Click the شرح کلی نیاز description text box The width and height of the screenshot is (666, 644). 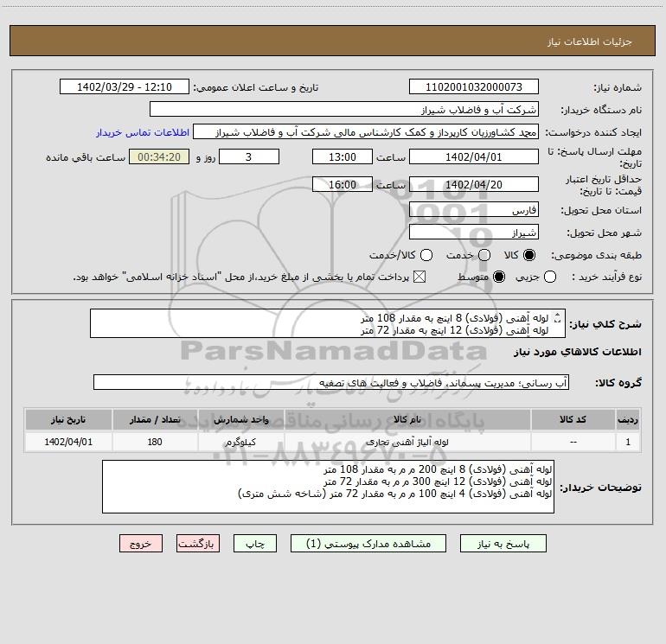(x=328, y=324)
